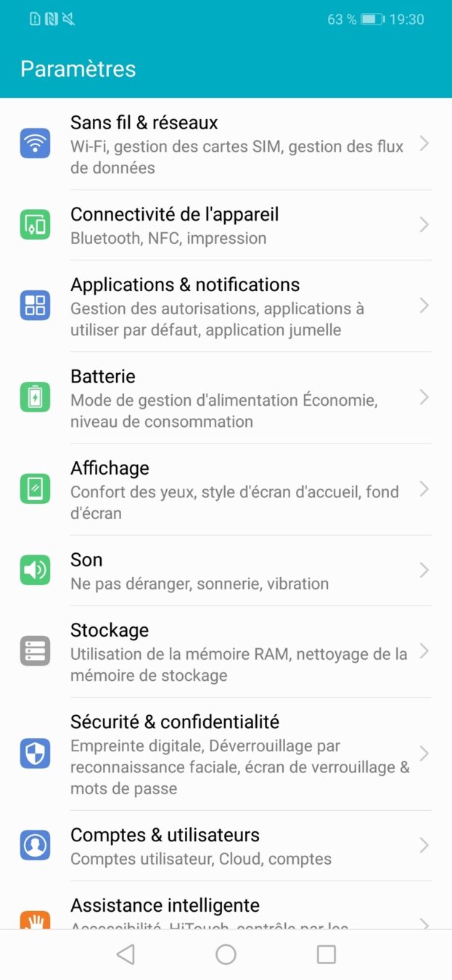452x980 pixels.
Task: Tap the Affichage display icon
Action: coord(35,489)
